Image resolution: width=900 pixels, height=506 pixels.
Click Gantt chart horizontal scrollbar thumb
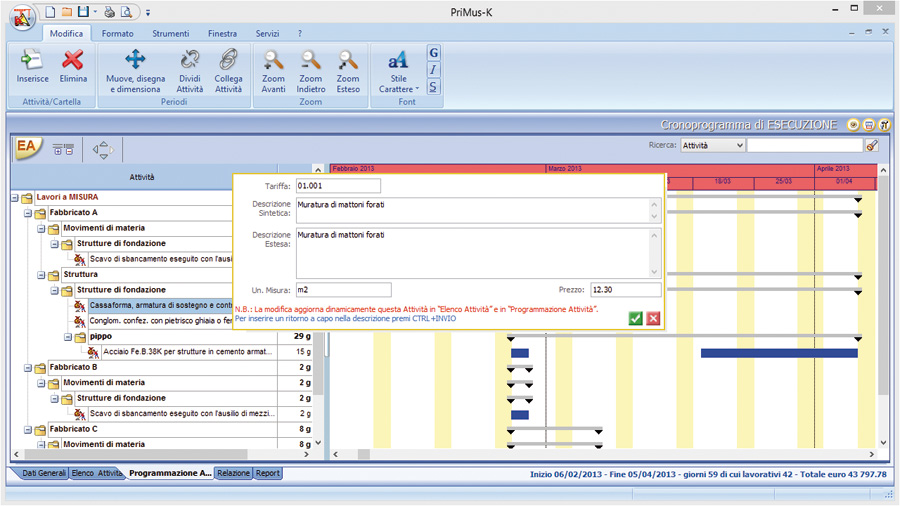point(364,454)
